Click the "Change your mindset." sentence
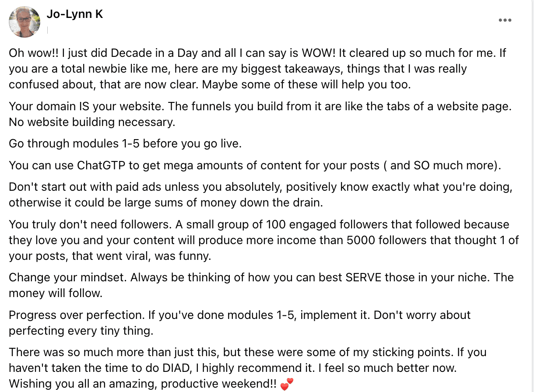This screenshot has width=534, height=392. coord(68,277)
